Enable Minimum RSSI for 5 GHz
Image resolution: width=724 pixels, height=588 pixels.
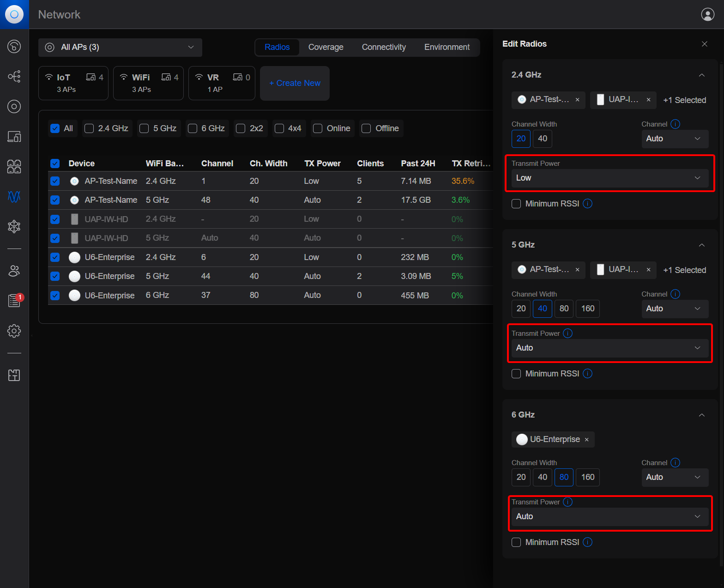click(516, 374)
